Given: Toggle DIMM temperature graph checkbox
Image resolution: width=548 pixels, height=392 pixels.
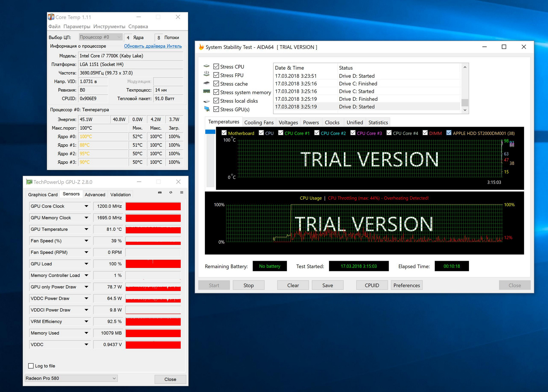Looking at the screenshot, I should pos(425,133).
